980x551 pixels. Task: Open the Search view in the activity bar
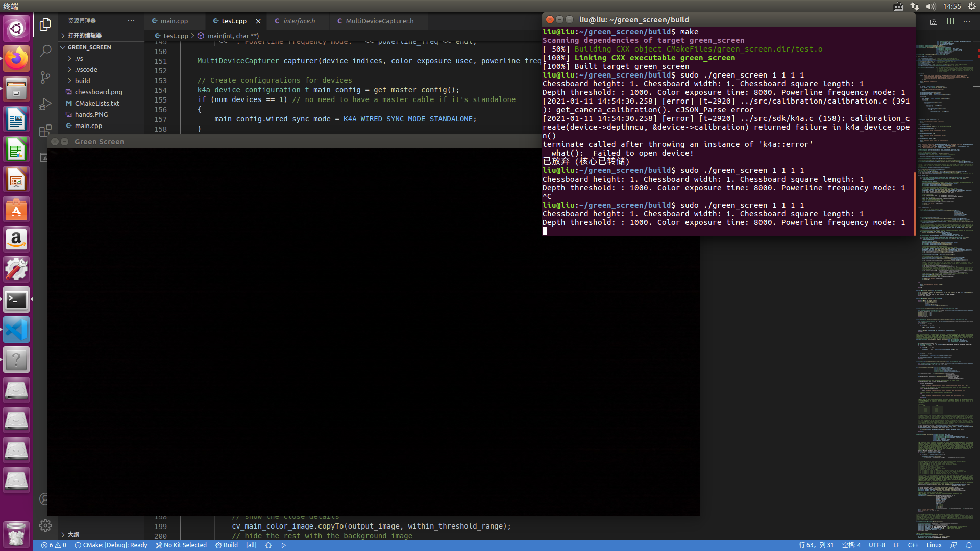[x=45, y=51]
